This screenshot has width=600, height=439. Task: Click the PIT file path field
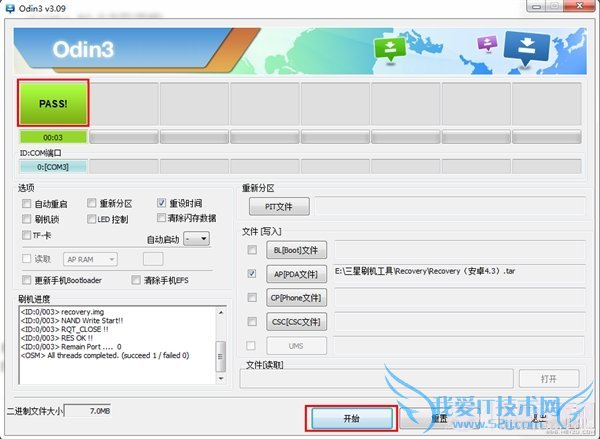[x=450, y=207]
